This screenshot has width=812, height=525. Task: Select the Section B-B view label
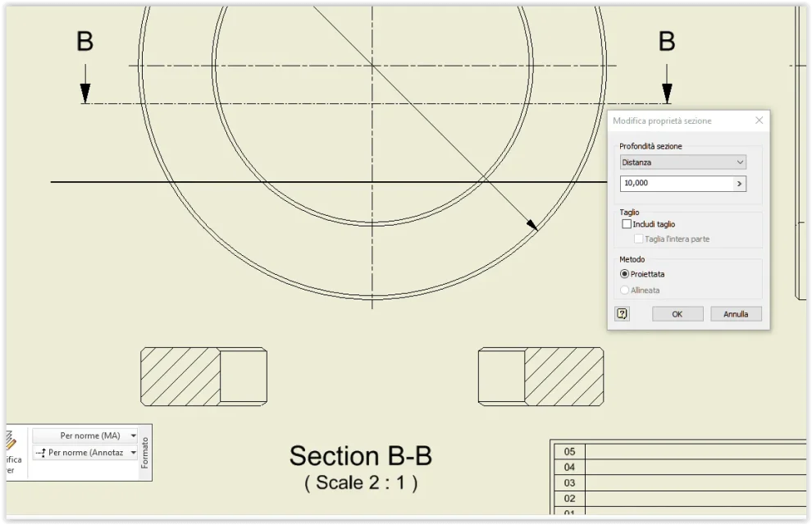pyautogui.click(x=360, y=456)
